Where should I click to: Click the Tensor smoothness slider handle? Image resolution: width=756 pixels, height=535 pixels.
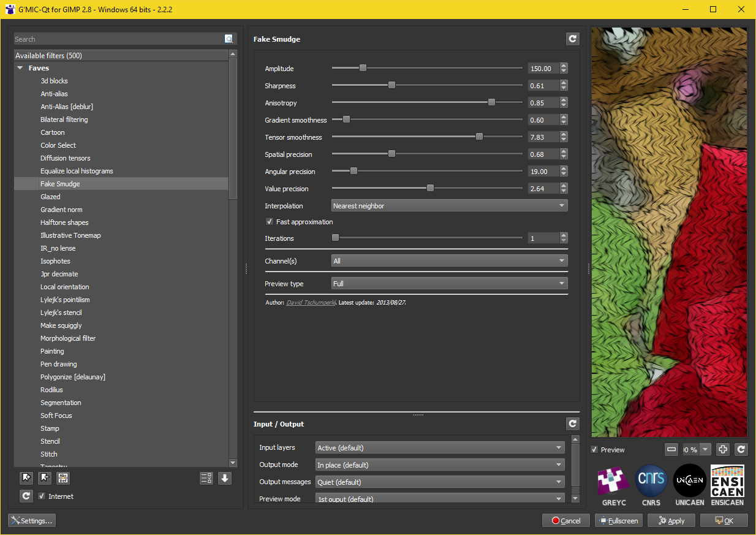pyautogui.click(x=479, y=137)
